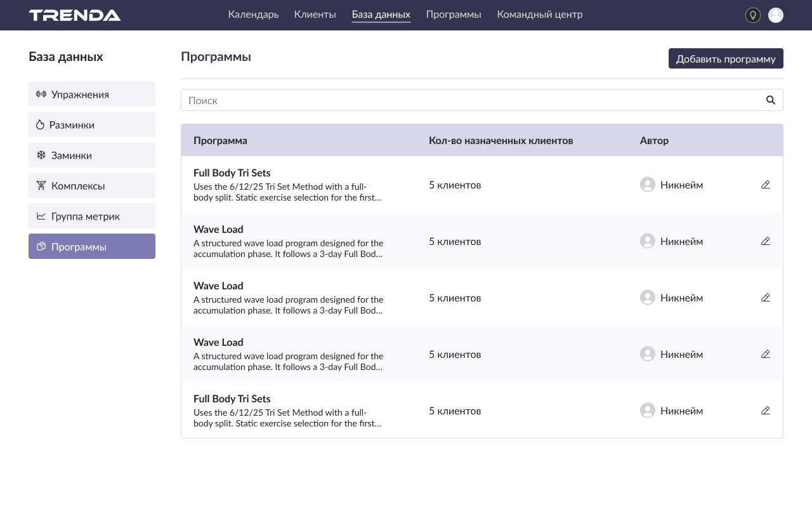The image size is (812, 528).
Task: Click the lightbulb hints icon in header
Action: click(x=752, y=15)
